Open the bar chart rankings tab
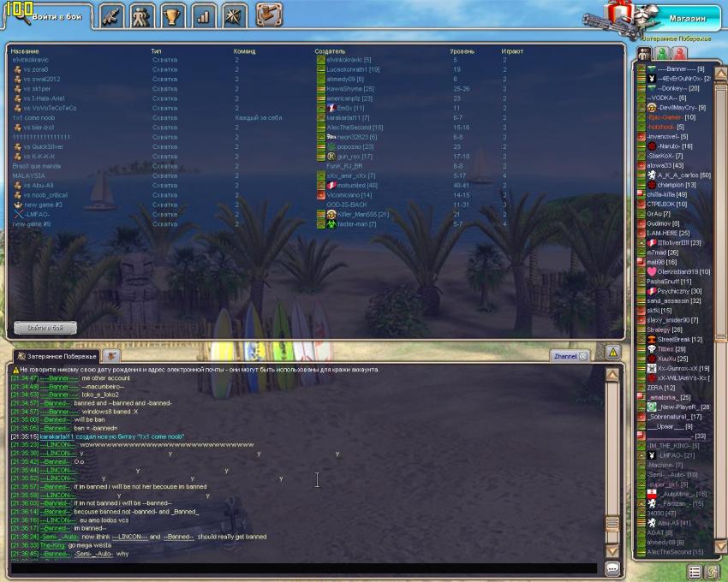 [203, 15]
